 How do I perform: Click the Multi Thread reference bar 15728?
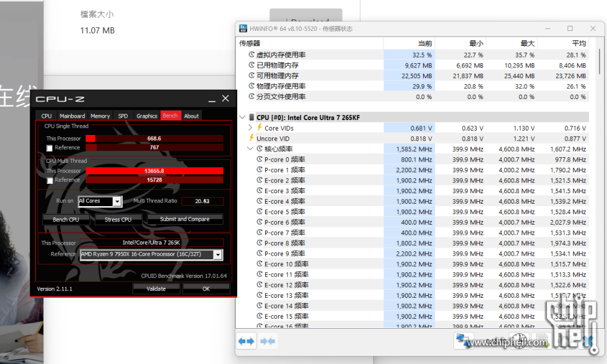(154, 180)
